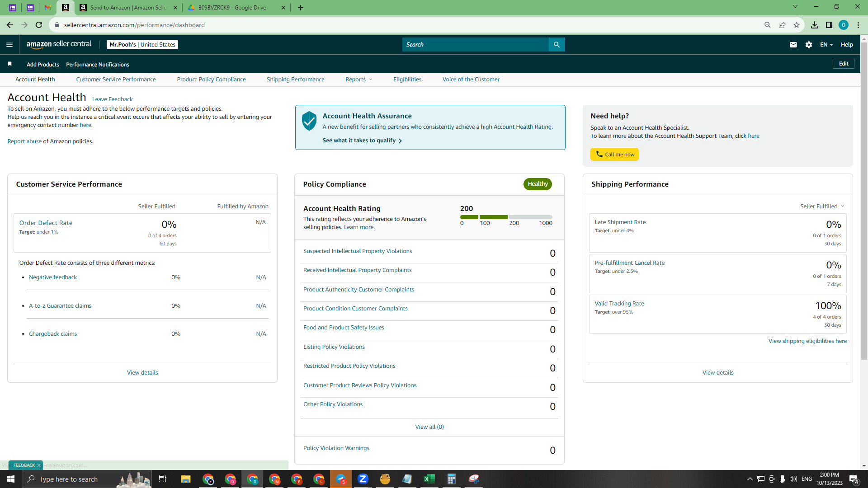868x488 pixels.
Task: Open the A-to-z Guarantee claims link
Action: click(x=60, y=306)
